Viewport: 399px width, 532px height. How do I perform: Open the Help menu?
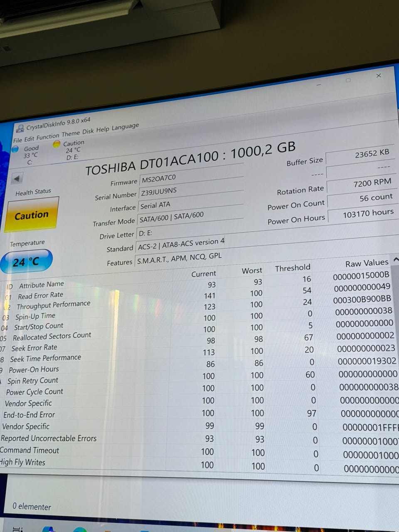pyautogui.click(x=103, y=130)
